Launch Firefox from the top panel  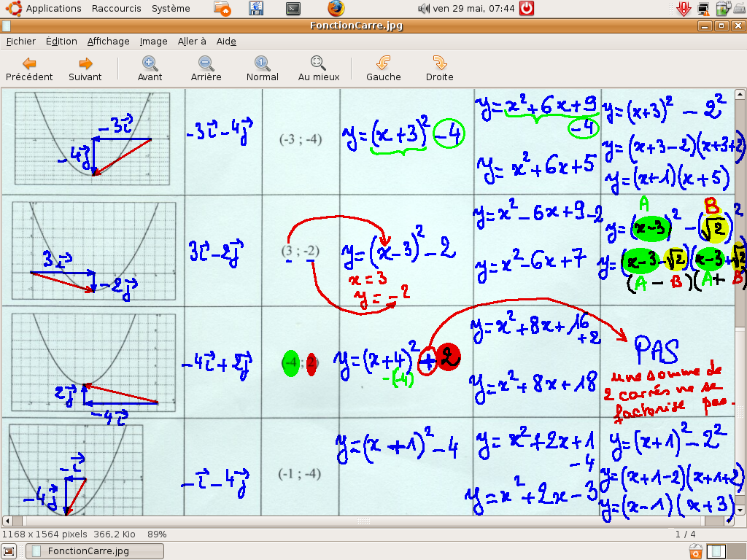pos(336,9)
